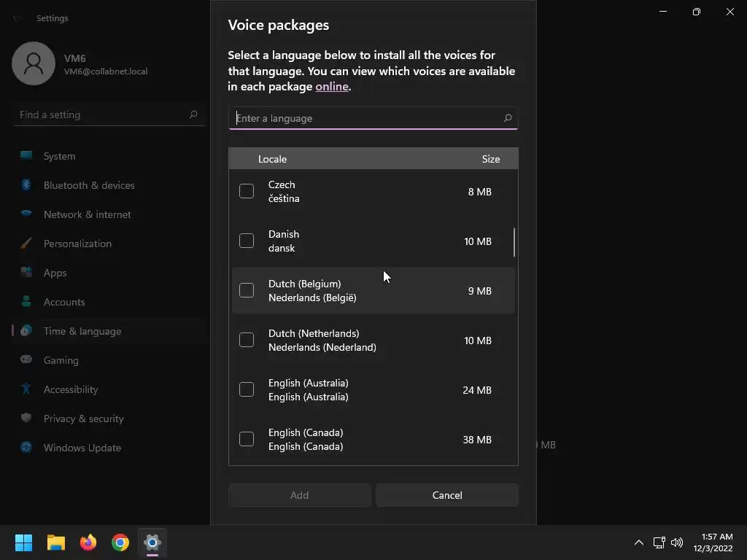Image resolution: width=747 pixels, height=560 pixels.
Task: Click the volume speaker tray icon
Action: [x=676, y=542]
